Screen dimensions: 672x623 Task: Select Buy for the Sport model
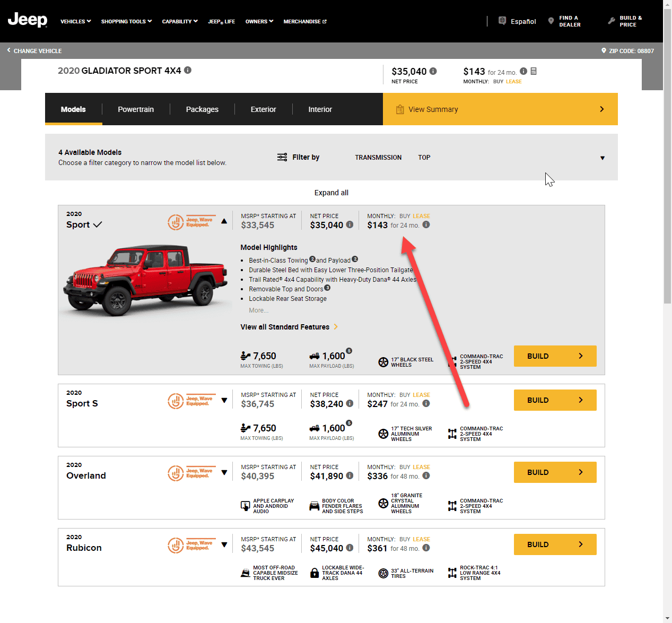pos(405,216)
